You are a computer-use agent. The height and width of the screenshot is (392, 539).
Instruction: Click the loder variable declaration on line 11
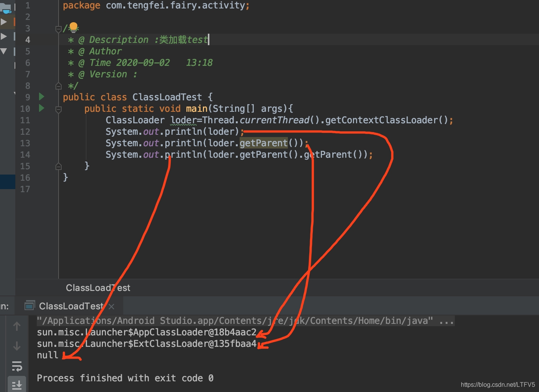(x=183, y=120)
